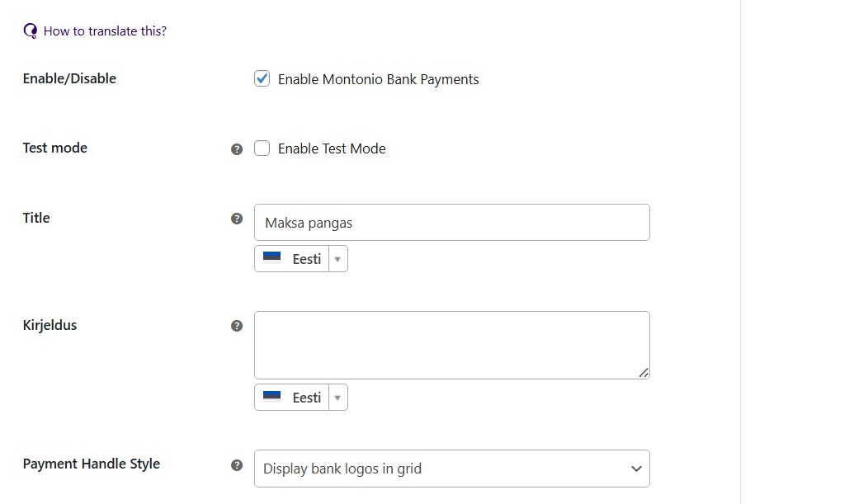The image size is (854, 504).
Task: Click Estonian flag icon under Kirjeldus textarea
Action: 271,397
